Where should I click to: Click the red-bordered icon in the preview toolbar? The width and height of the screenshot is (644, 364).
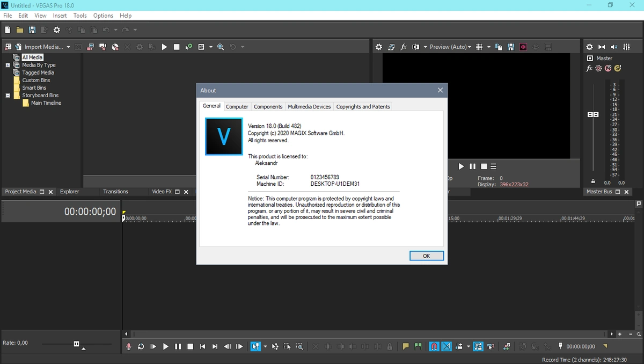523,47
